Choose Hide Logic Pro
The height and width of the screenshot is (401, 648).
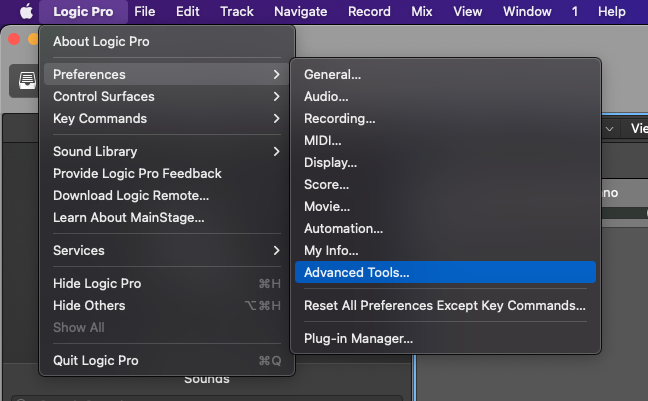tap(167, 284)
